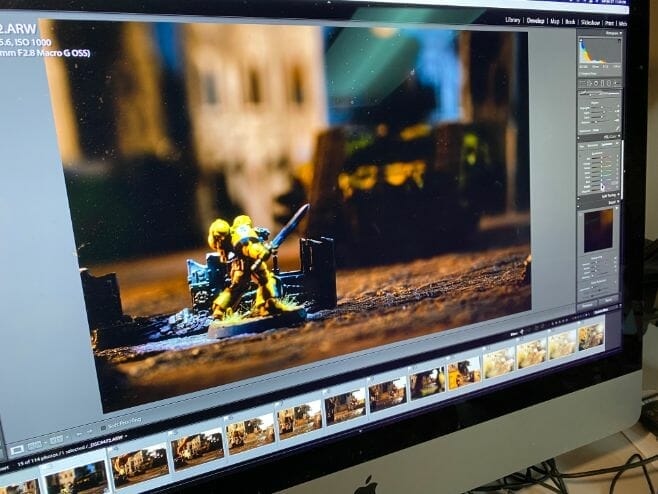Click the Tone Curve Highlights slider handle
Viewport: 658px width, 494px height.
602,107
